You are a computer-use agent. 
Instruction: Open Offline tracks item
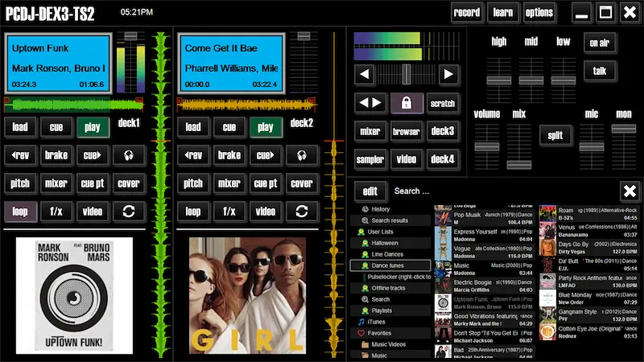coord(388,288)
